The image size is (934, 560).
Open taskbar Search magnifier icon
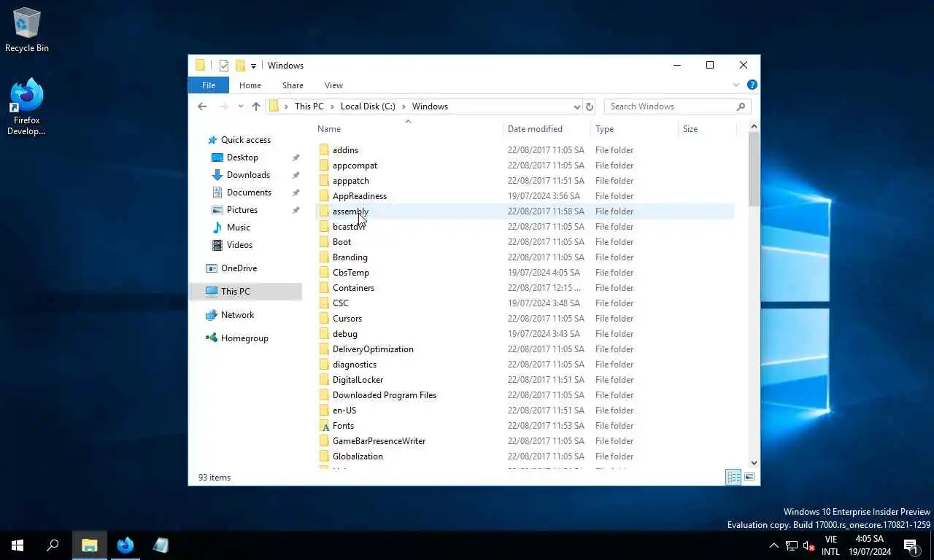[53, 545]
